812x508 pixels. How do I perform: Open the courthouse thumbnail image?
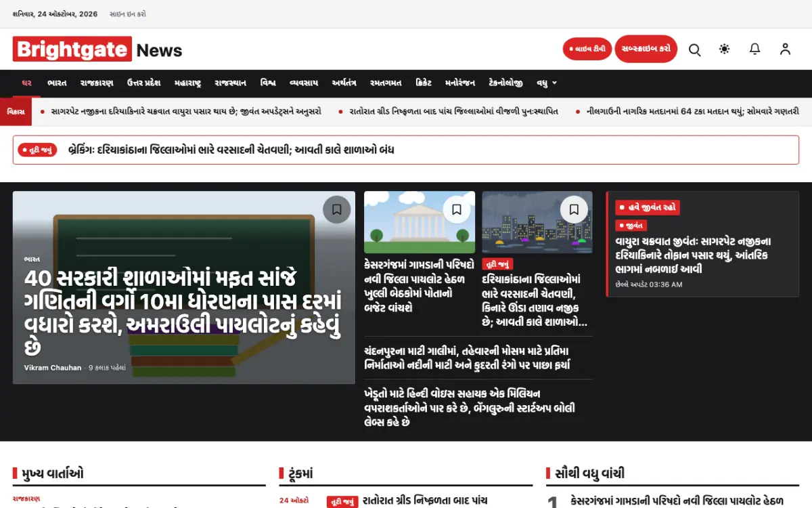(x=420, y=222)
